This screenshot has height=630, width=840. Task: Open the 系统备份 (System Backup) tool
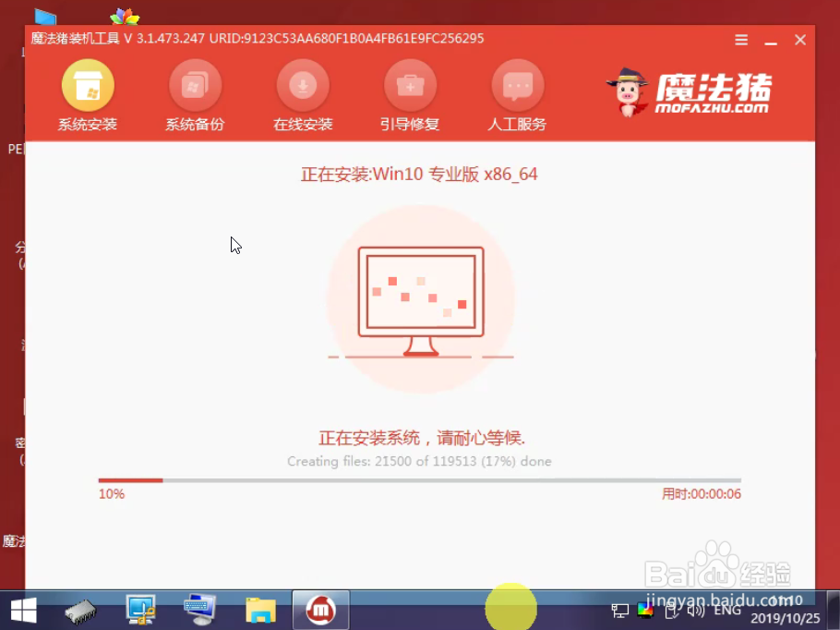[x=195, y=92]
